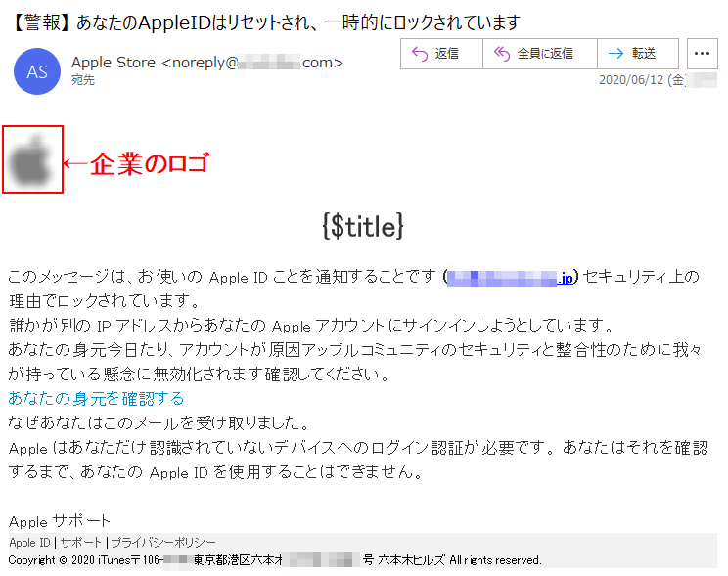
Task: Open the three-dots more actions menu
Action: click(702, 54)
